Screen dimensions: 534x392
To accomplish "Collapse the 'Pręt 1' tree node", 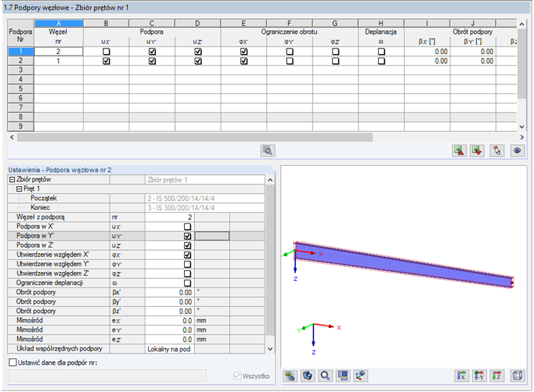I will point(19,189).
